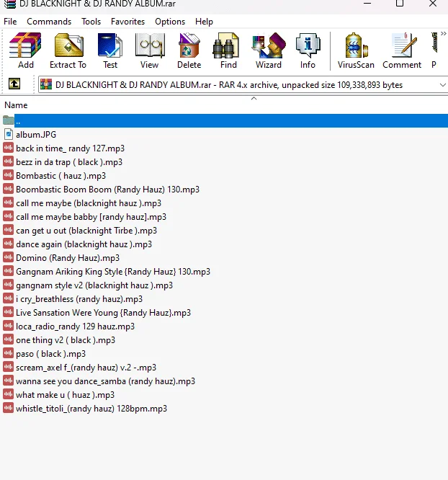Image resolution: width=448 pixels, height=480 pixels.
Task: Click the up one level arrow icon
Action: pyautogui.click(x=14, y=84)
